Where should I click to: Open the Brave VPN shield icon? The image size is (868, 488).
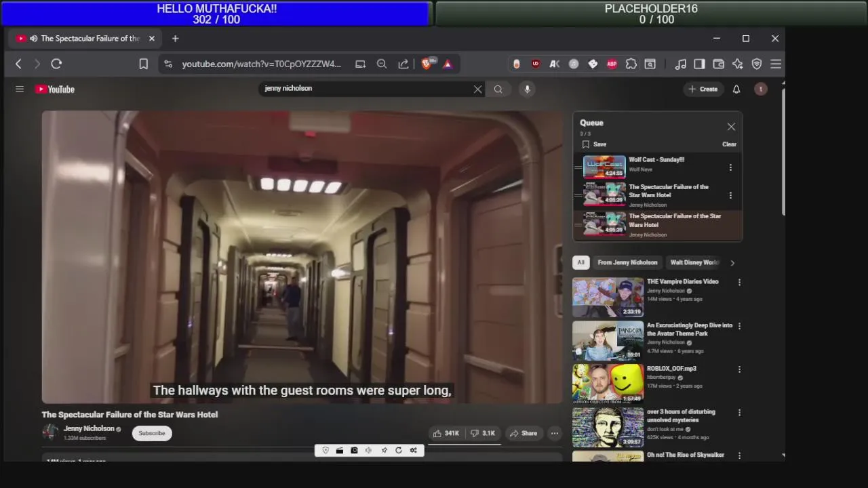click(757, 64)
